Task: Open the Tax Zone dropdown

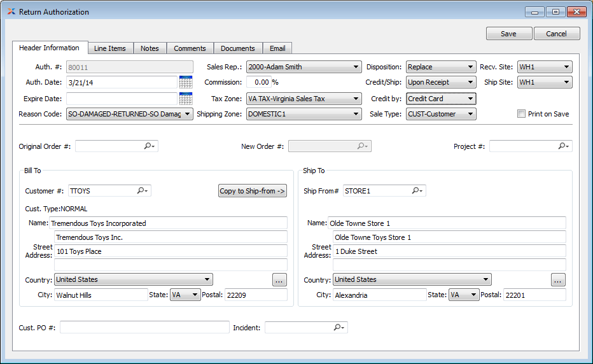Action: tap(304, 99)
